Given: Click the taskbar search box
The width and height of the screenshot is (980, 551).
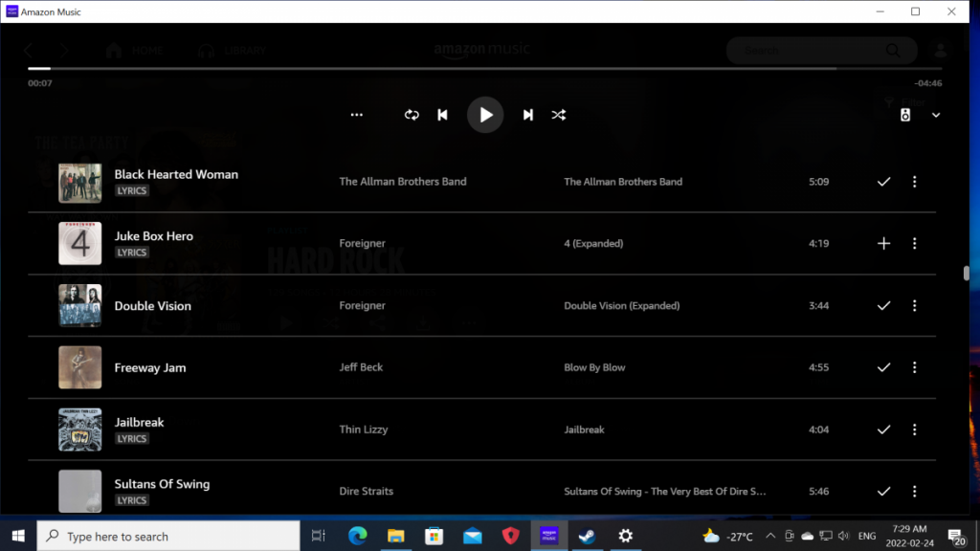Looking at the screenshot, I should coord(168,536).
